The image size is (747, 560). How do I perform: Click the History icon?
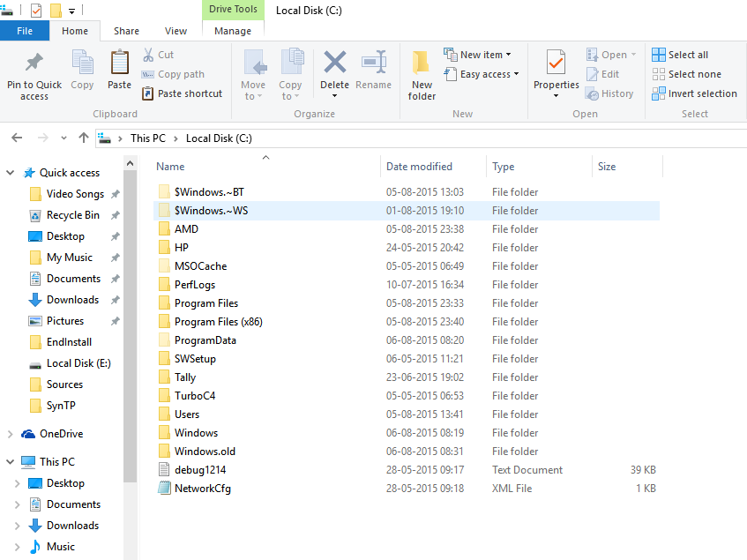point(592,93)
